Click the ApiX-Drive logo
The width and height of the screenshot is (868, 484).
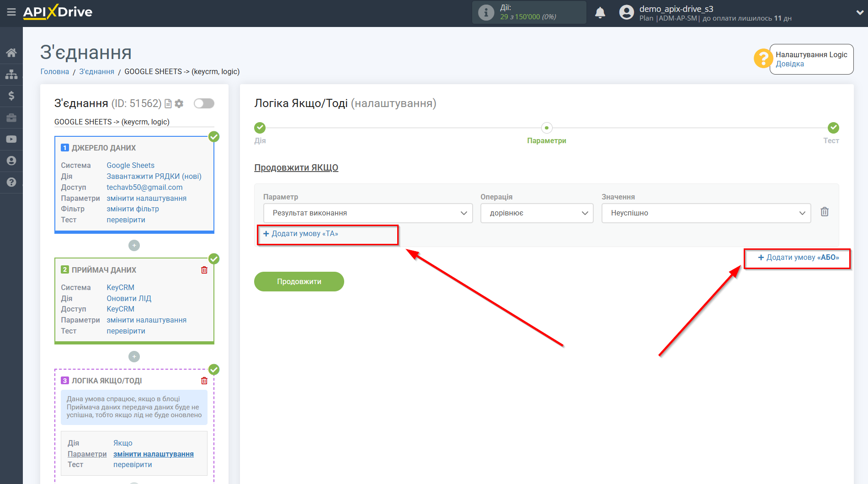click(58, 12)
